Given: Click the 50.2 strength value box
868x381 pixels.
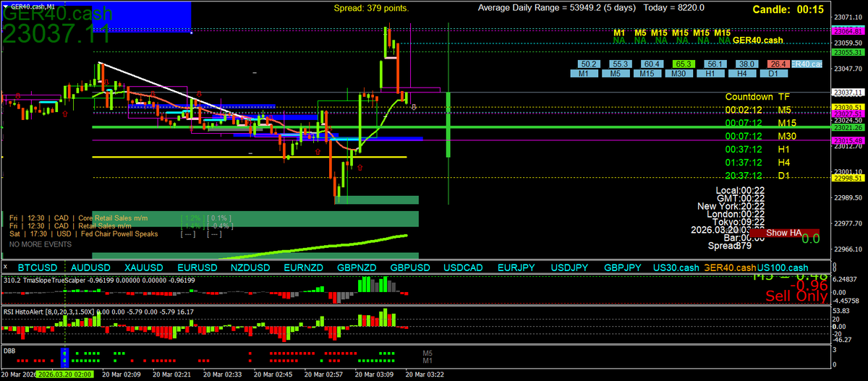Looking at the screenshot, I should coord(590,64).
